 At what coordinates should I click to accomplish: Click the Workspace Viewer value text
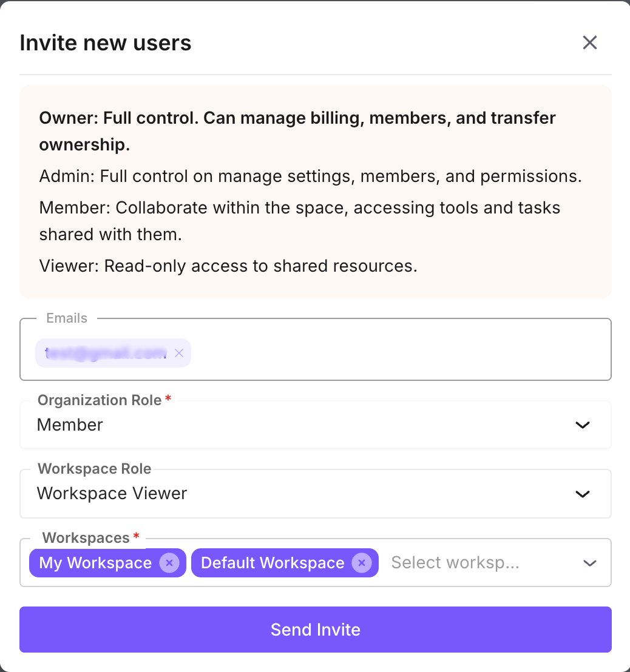pos(112,494)
